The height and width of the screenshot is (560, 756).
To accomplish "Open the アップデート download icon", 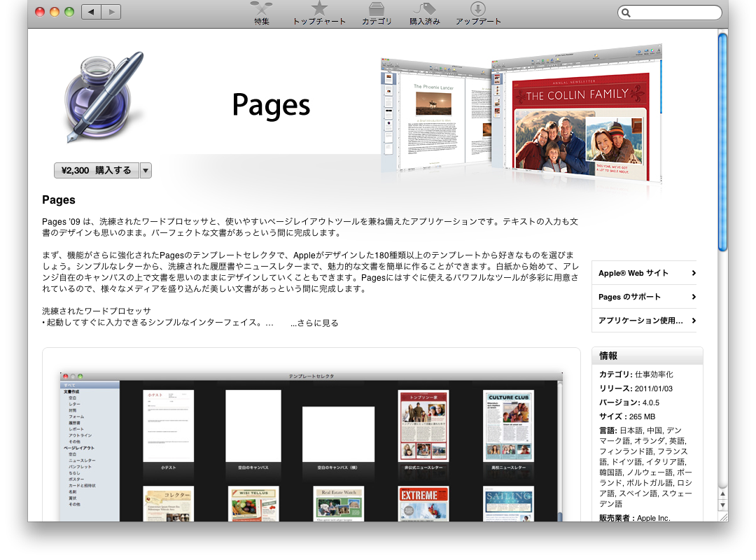I will pos(478,13).
